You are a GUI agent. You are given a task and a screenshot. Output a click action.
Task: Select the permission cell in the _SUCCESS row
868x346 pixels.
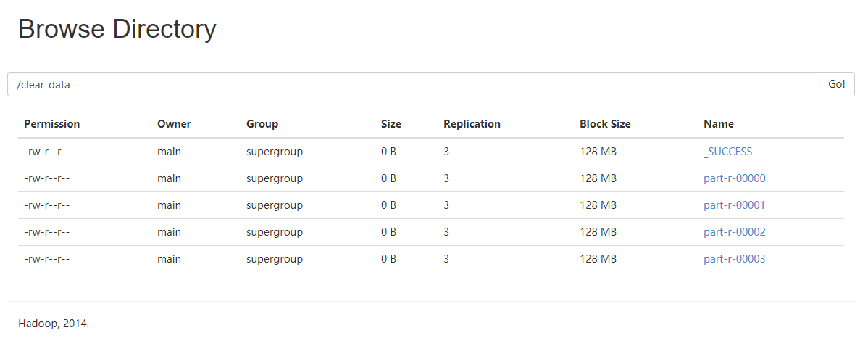tap(47, 152)
